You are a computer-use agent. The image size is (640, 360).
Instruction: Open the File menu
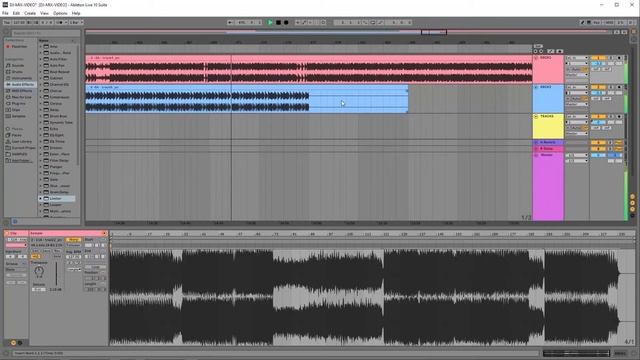pos(5,13)
